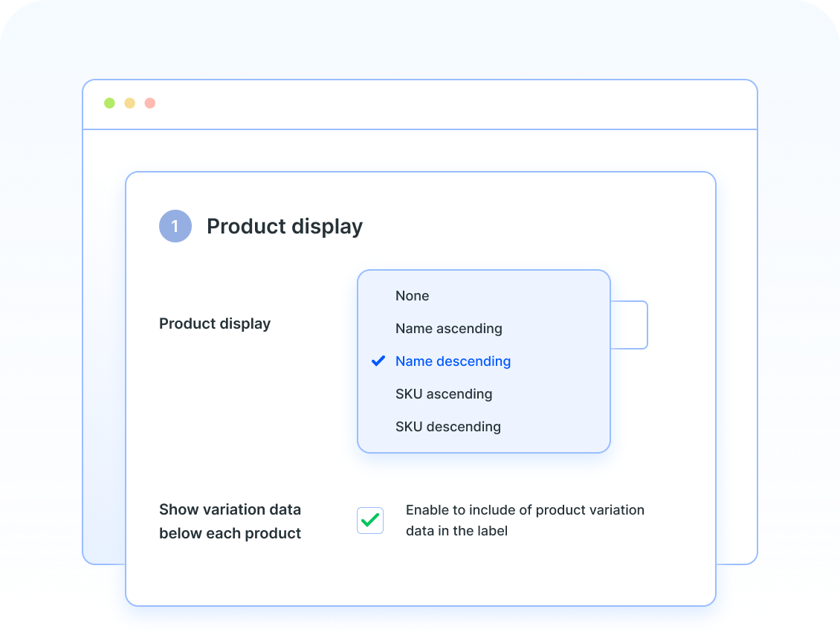The height and width of the screenshot is (641, 840).
Task: Click the Product display section heading
Action: pos(285,226)
